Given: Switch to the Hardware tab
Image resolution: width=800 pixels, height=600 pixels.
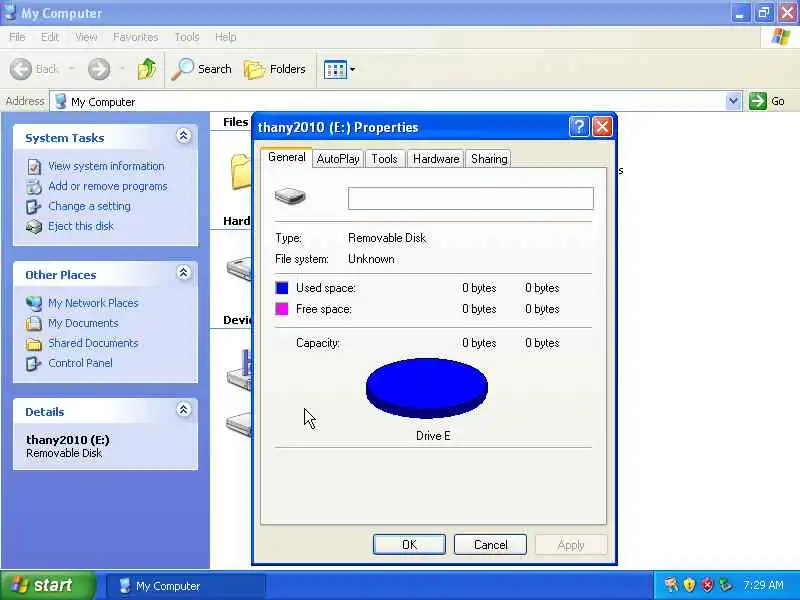Looking at the screenshot, I should 436,159.
